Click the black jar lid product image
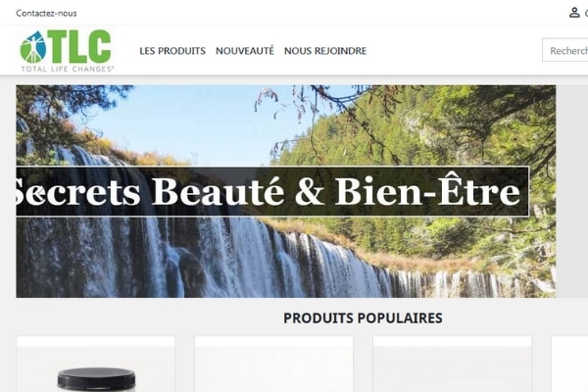The image size is (588, 392). coord(96,379)
